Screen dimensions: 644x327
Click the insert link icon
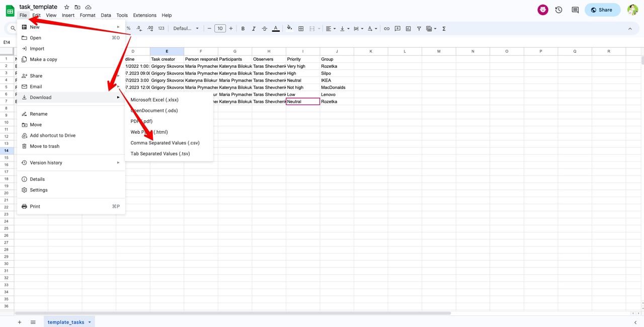(386, 29)
